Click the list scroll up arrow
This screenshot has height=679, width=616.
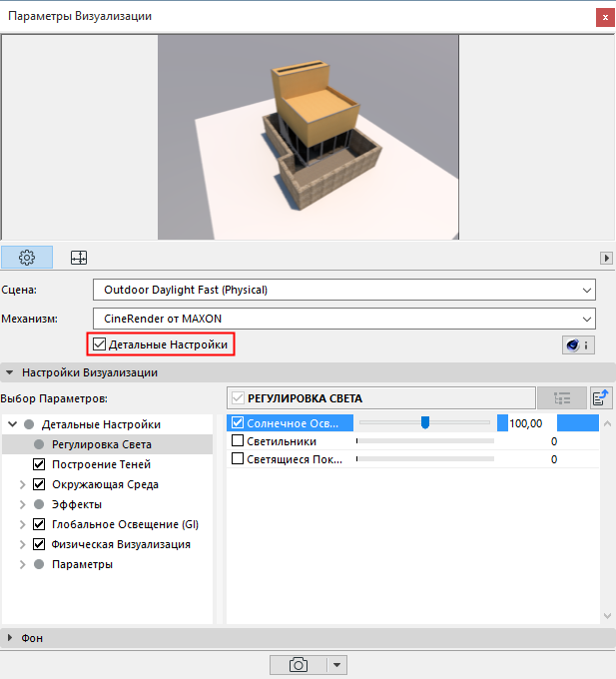tap(607, 423)
